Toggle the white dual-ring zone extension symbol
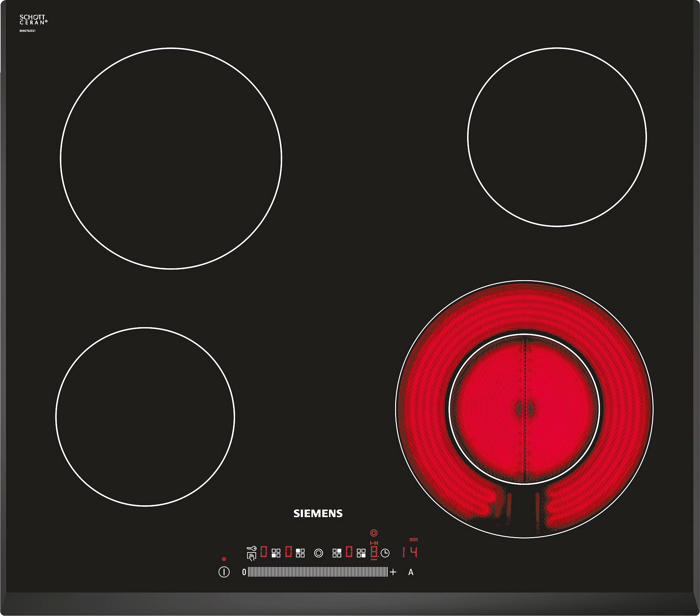Image resolution: width=700 pixels, height=616 pixels. click(x=319, y=553)
